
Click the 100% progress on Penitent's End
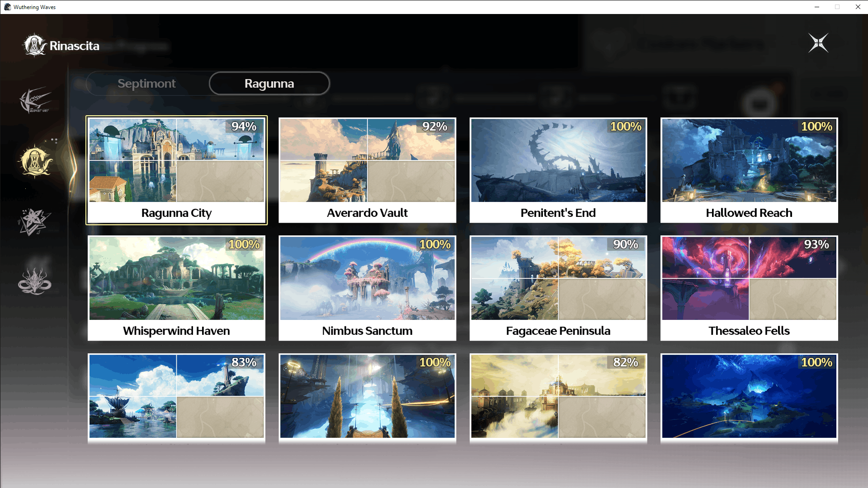pos(626,127)
